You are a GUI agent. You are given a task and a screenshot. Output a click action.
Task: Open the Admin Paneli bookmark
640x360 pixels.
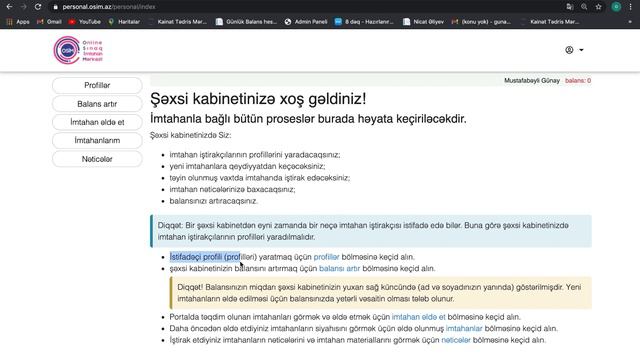306,22
